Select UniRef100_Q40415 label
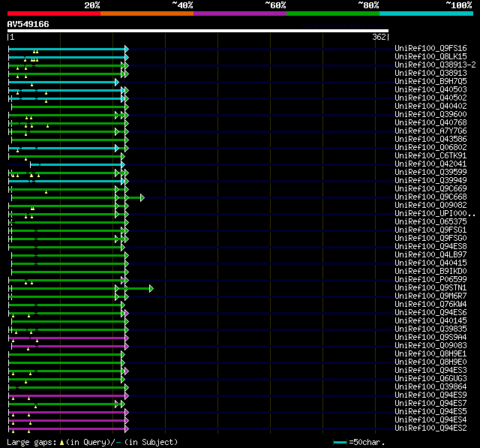 [430, 263]
